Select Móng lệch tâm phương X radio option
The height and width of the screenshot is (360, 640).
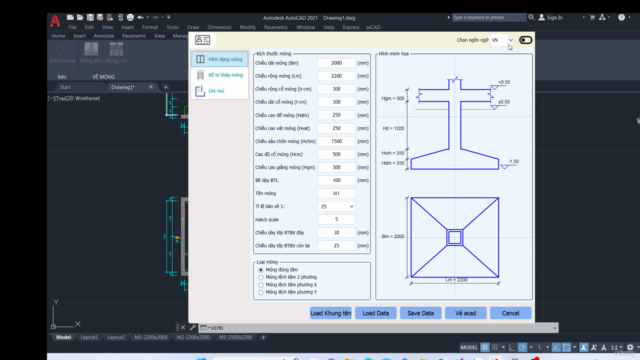click(261, 285)
